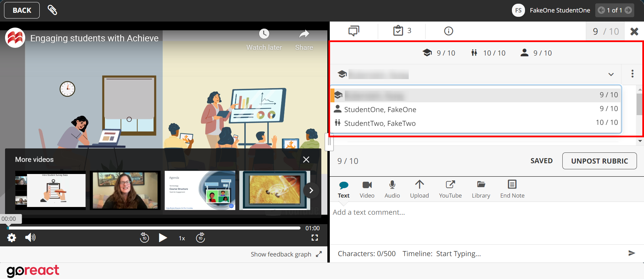This screenshot has height=279, width=644.
Task: Click the info circle icon
Action: [448, 31]
